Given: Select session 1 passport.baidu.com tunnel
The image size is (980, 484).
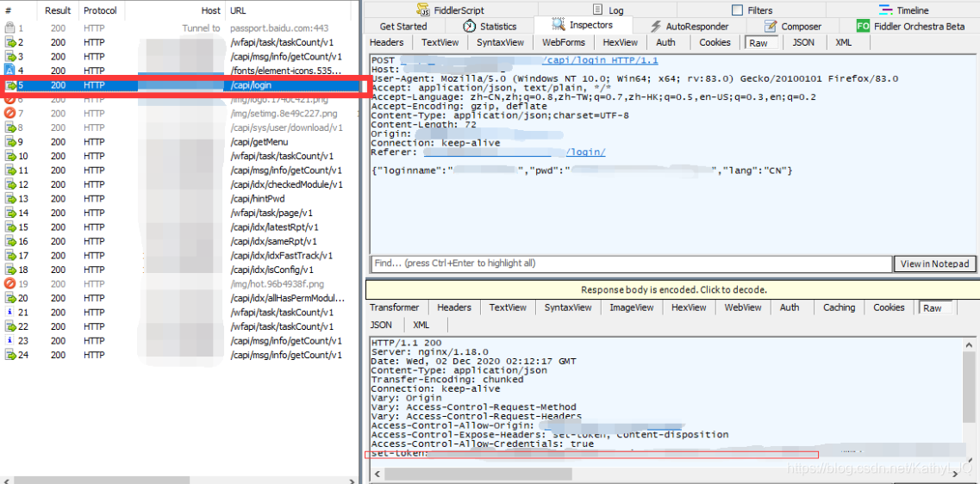Looking at the screenshot, I should tap(179, 28).
